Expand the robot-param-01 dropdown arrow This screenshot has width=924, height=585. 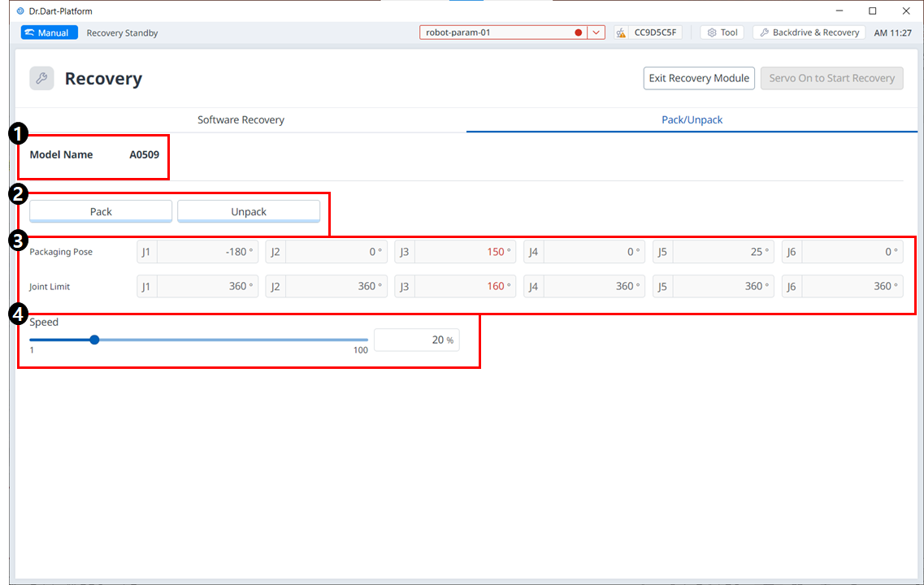click(x=596, y=32)
